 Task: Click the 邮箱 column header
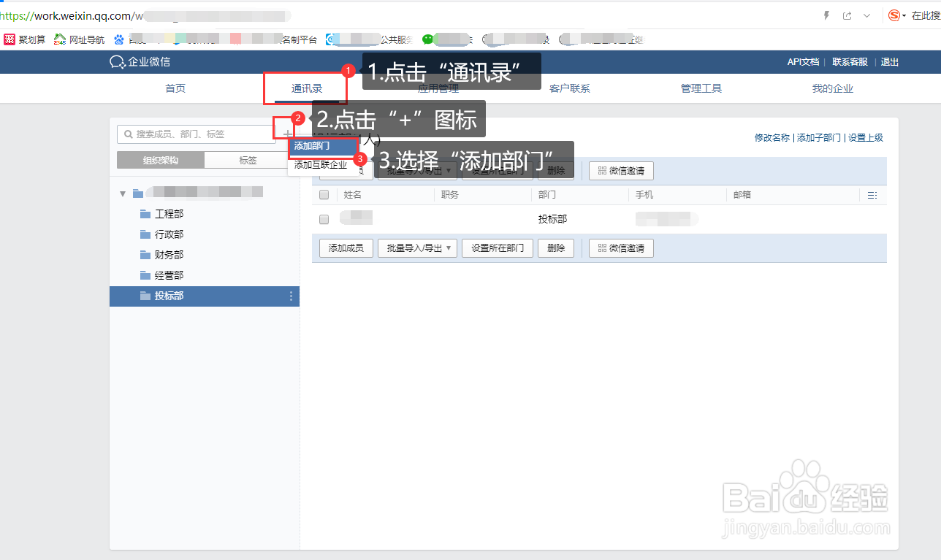pyautogui.click(x=742, y=195)
